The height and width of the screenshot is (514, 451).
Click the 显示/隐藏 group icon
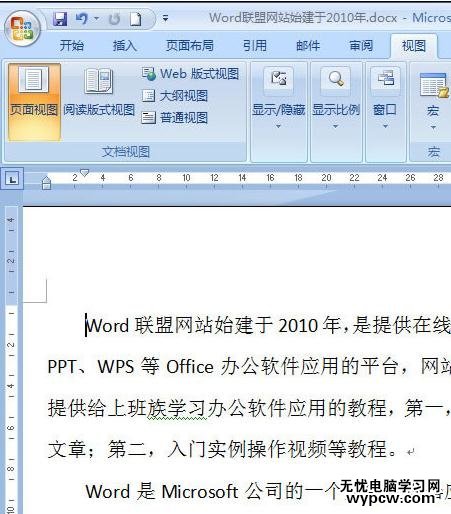pyautogui.click(x=278, y=80)
